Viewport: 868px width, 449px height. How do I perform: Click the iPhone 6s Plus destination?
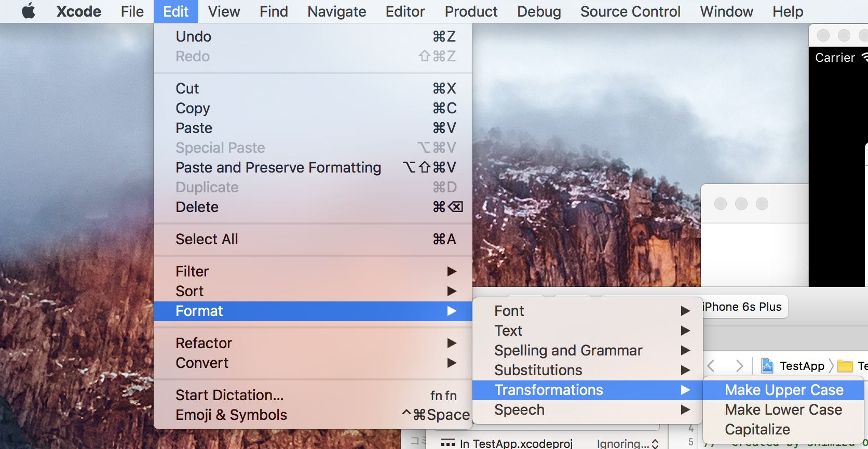(742, 307)
